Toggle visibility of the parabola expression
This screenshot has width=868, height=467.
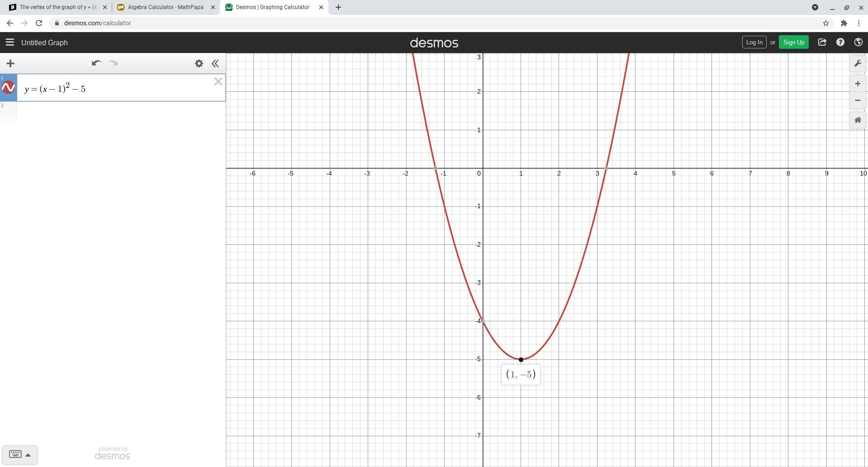9,88
